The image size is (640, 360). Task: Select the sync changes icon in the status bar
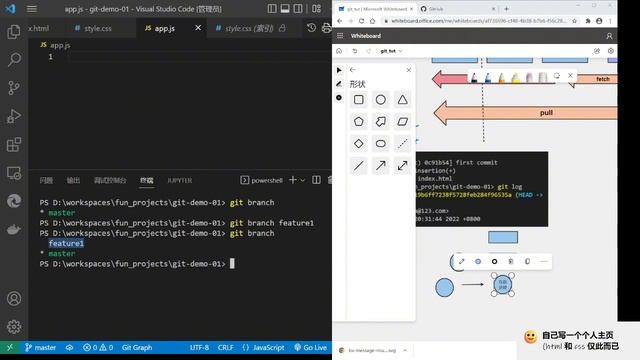pyautogui.click(x=70, y=347)
